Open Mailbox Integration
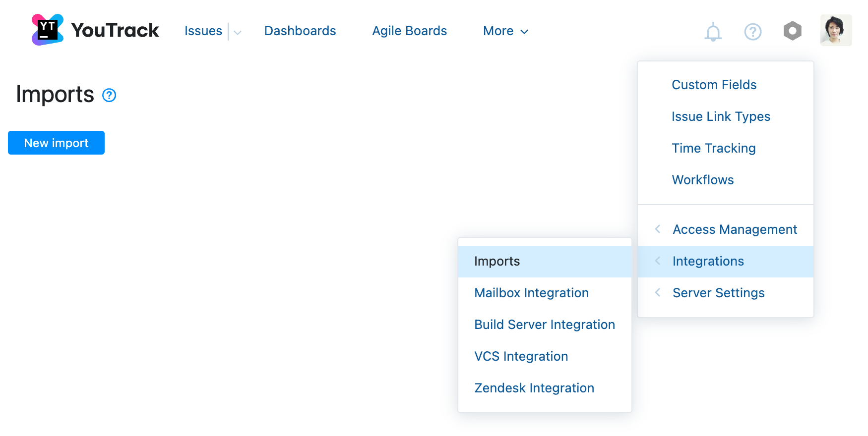868x436 pixels. click(x=531, y=293)
